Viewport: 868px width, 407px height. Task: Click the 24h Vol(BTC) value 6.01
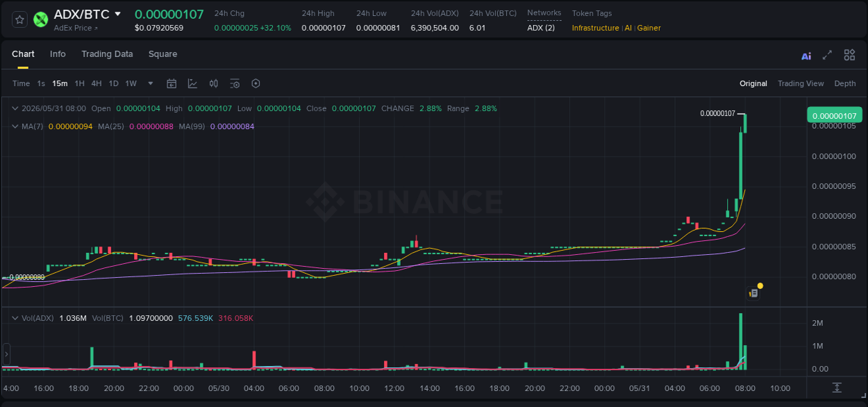pos(477,28)
